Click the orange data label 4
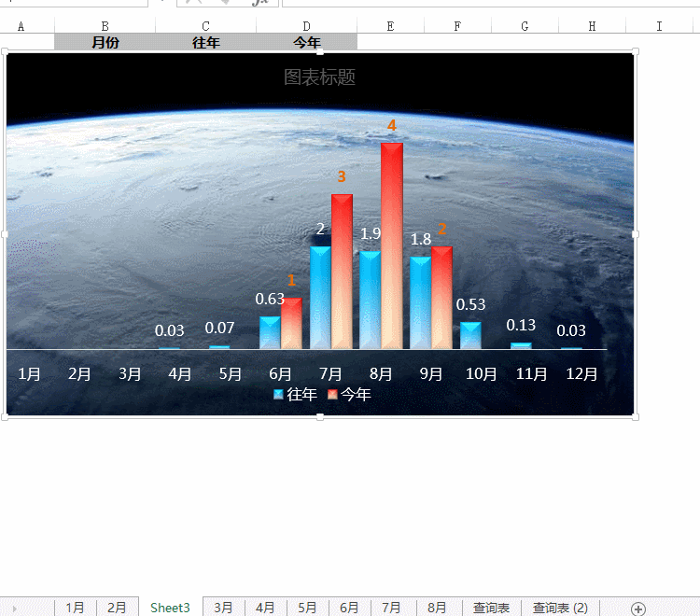Screen dimensions: 700x616 click(x=392, y=125)
